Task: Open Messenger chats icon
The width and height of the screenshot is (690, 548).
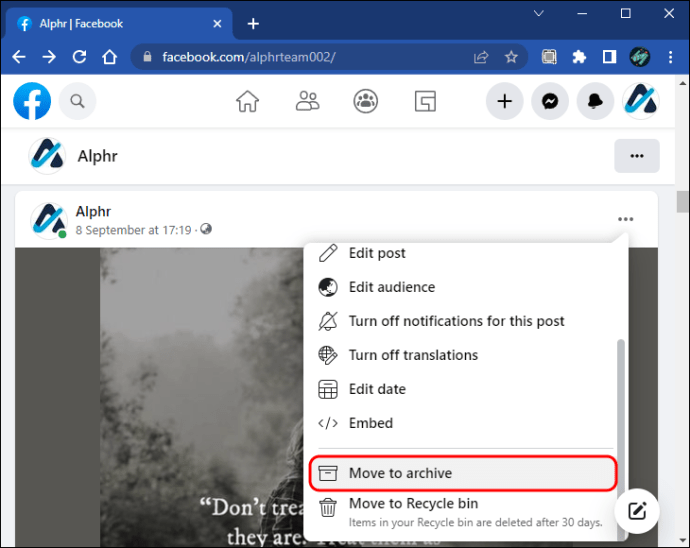Action: [x=550, y=101]
